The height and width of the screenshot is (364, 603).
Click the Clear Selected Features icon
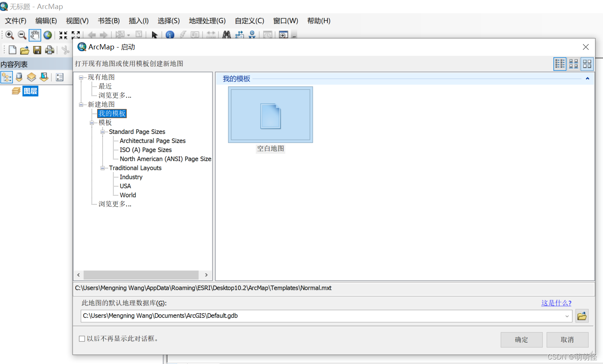pos(139,35)
